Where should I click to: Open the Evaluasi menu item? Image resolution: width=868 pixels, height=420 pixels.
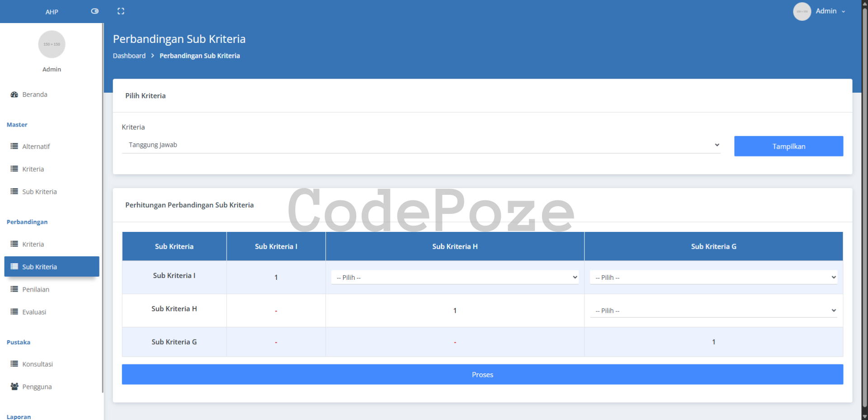(x=52, y=312)
